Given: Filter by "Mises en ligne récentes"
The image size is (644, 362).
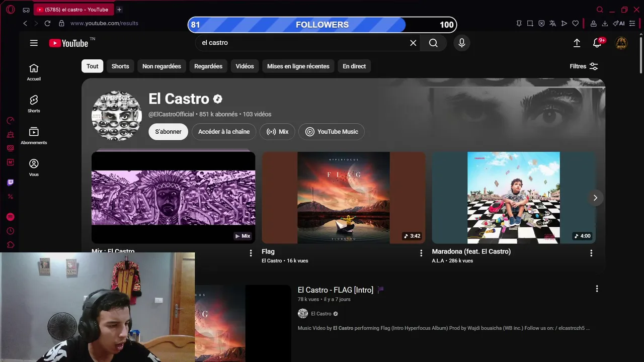Looking at the screenshot, I should (x=298, y=66).
